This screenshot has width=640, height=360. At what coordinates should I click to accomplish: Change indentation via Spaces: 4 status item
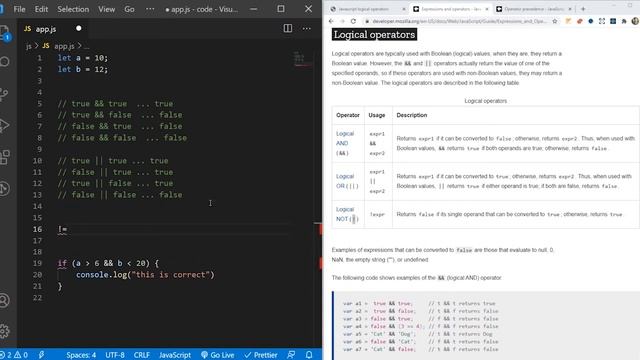pos(81,355)
